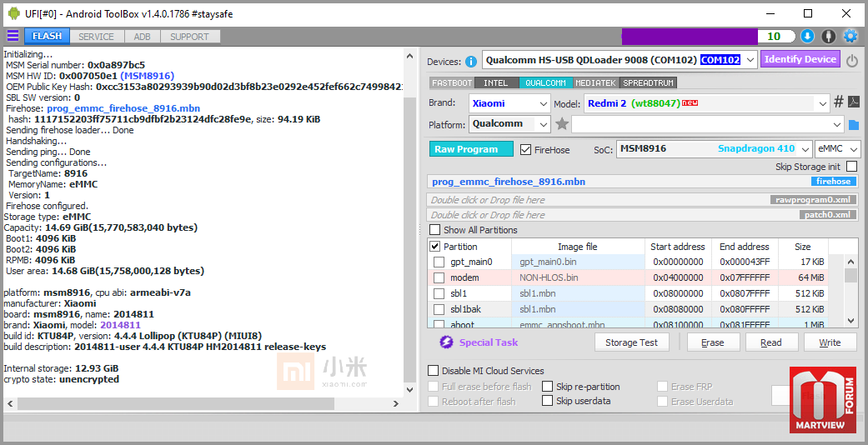Click the devices info icon
The height and width of the screenshot is (445, 868).
point(471,61)
